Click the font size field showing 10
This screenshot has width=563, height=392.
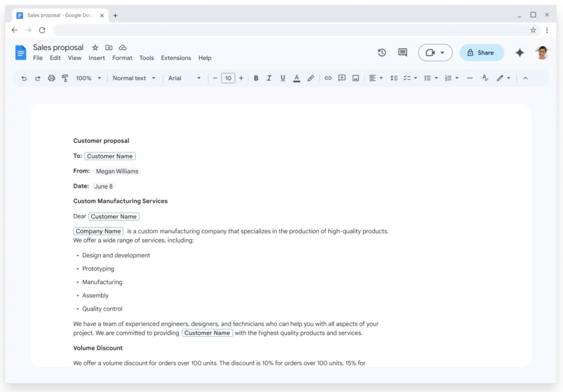coord(228,78)
